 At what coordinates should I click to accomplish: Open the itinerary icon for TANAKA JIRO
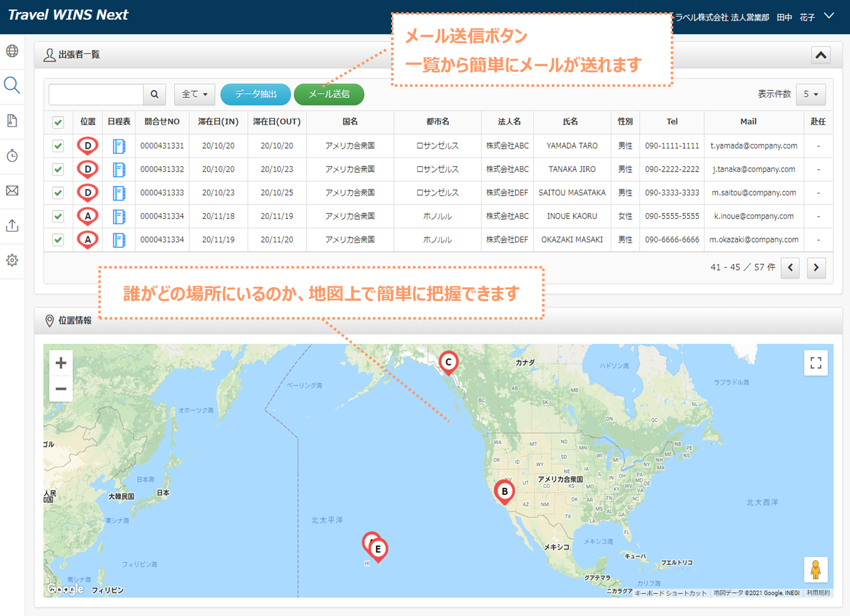(x=119, y=170)
